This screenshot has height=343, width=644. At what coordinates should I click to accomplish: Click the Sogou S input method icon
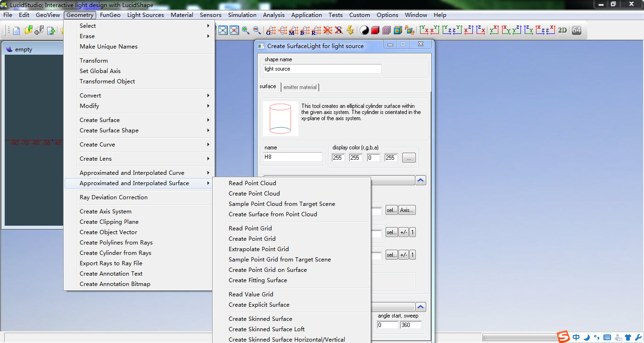pos(564,337)
